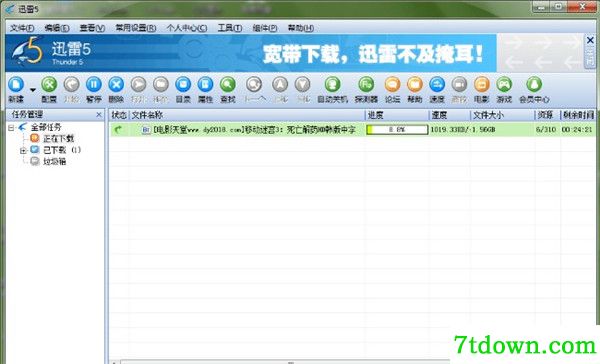This screenshot has width=600, height=364.
Task: Delete the task with 删除 icon
Action: coord(116,85)
